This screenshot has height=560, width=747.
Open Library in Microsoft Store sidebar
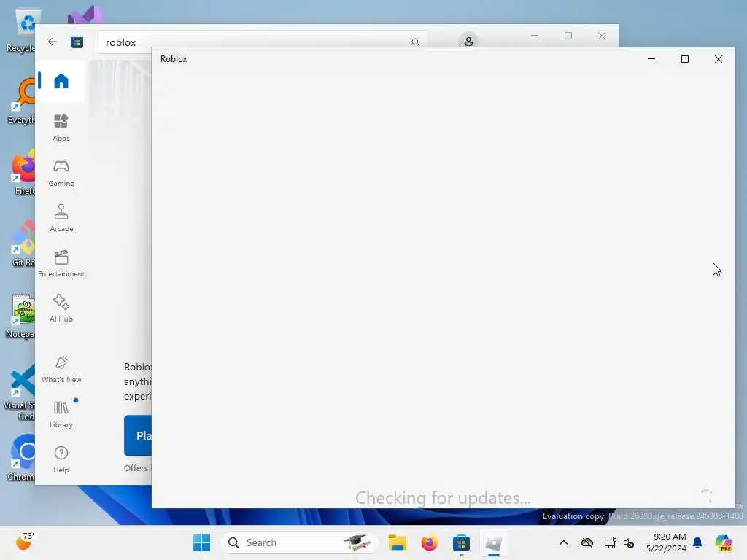coord(61,414)
